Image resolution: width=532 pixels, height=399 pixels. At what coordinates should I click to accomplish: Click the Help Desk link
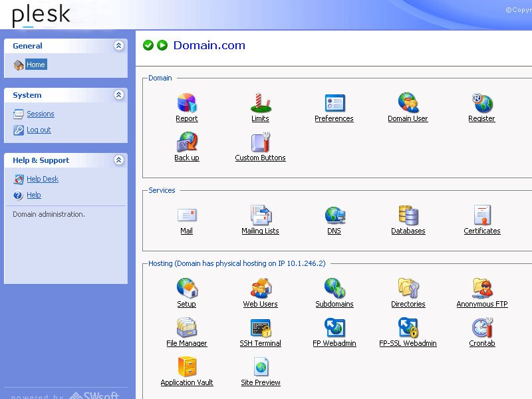(x=43, y=179)
